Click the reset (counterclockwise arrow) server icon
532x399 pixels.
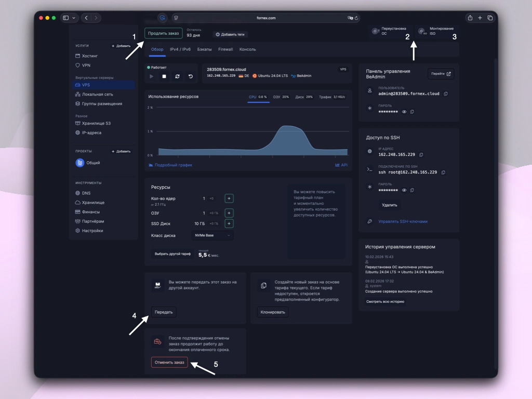(191, 76)
